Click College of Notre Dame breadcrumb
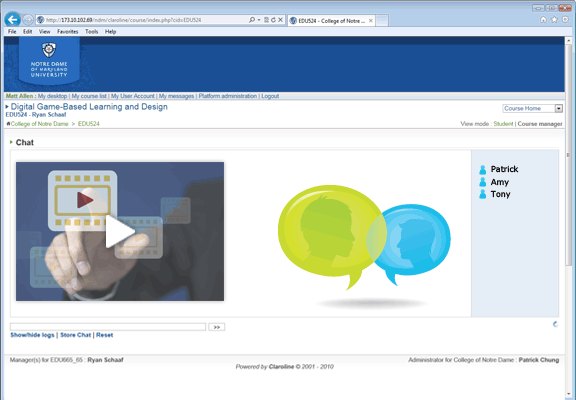 point(40,124)
